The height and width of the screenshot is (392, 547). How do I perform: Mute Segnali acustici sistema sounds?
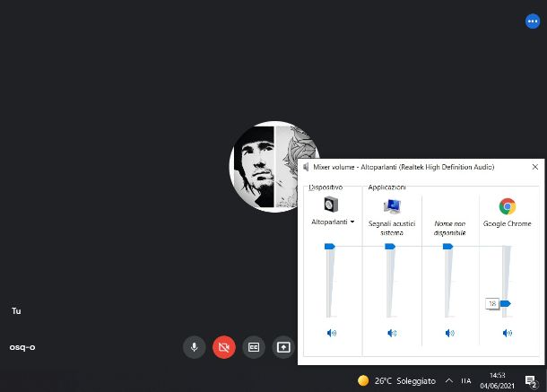pyautogui.click(x=392, y=333)
